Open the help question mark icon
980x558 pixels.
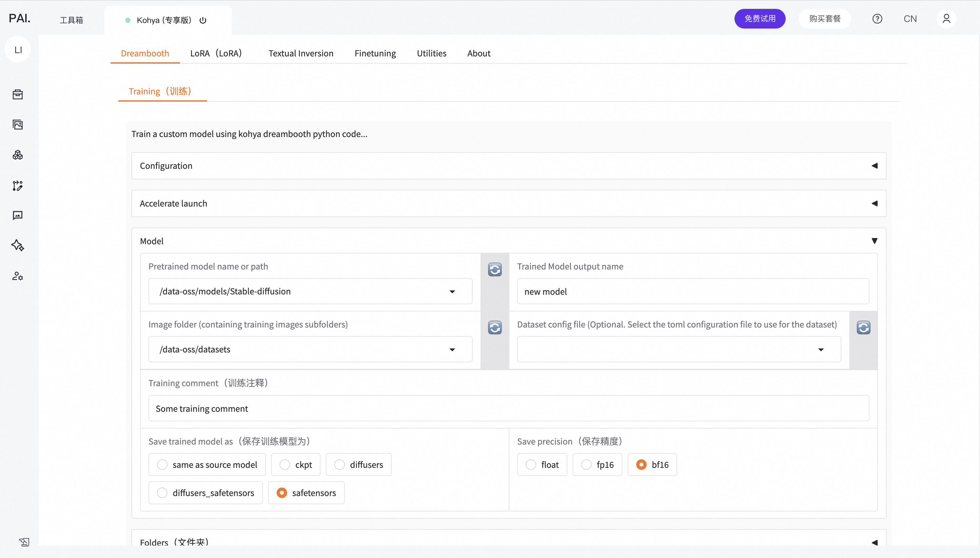coord(877,19)
